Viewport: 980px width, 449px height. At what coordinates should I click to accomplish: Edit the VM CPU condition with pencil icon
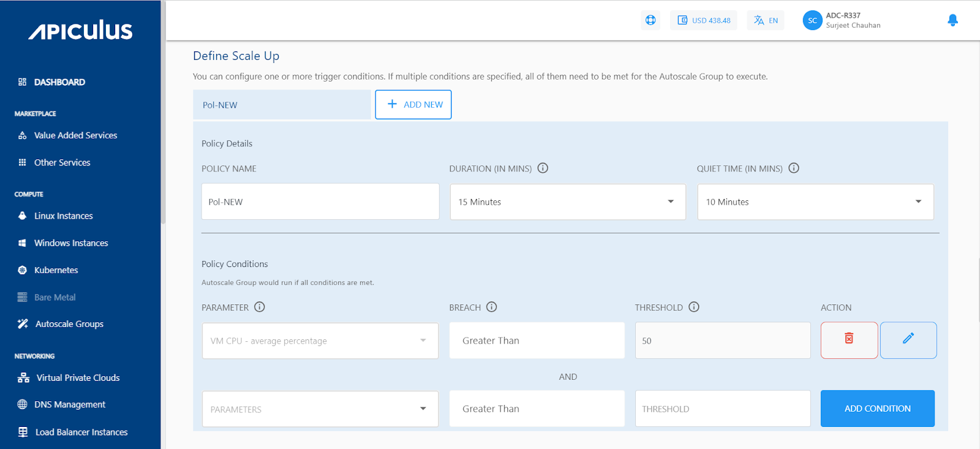(908, 340)
